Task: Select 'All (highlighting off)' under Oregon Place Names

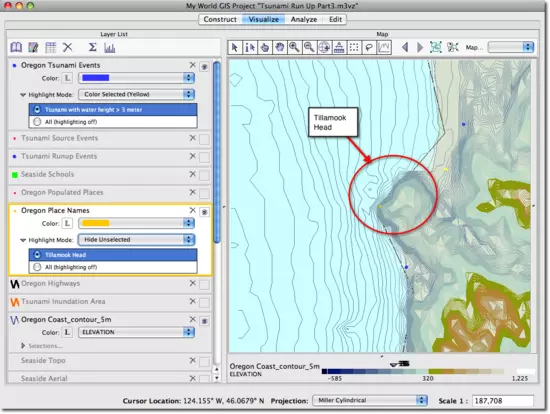Action: (x=37, y=267)
